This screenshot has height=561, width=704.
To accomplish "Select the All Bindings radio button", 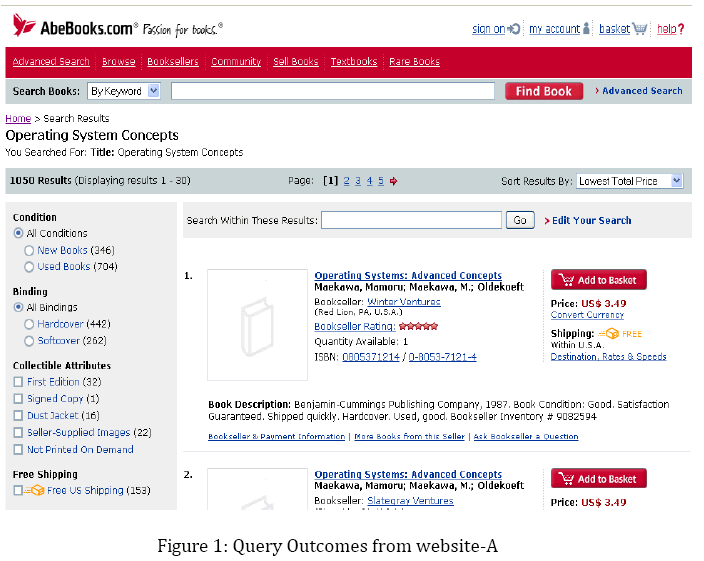I will [18, 307].
